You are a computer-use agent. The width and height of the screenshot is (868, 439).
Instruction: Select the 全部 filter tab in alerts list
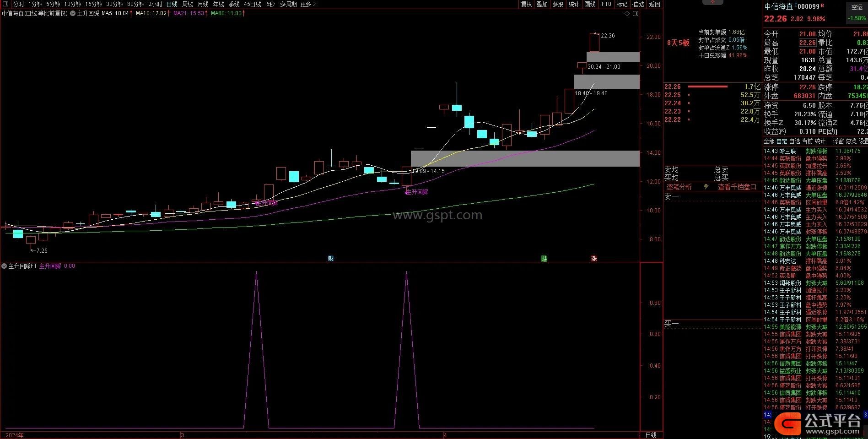(x=769, y=141)
